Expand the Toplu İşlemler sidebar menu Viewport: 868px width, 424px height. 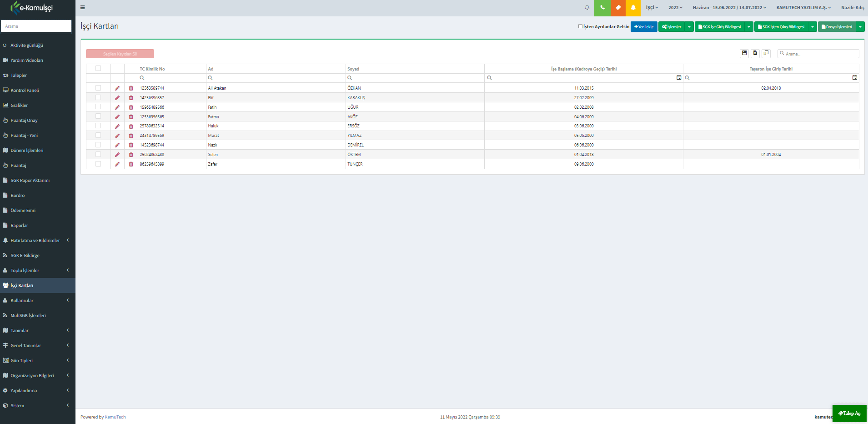(x=38, y=270)
